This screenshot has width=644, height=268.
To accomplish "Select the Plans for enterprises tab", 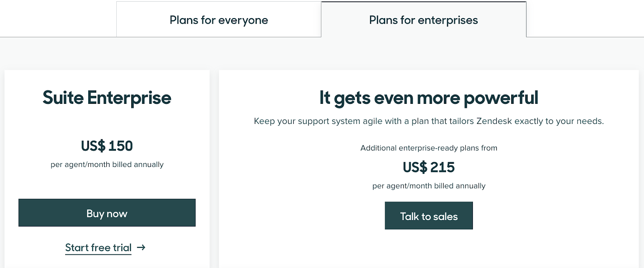I will click(423, 20).
